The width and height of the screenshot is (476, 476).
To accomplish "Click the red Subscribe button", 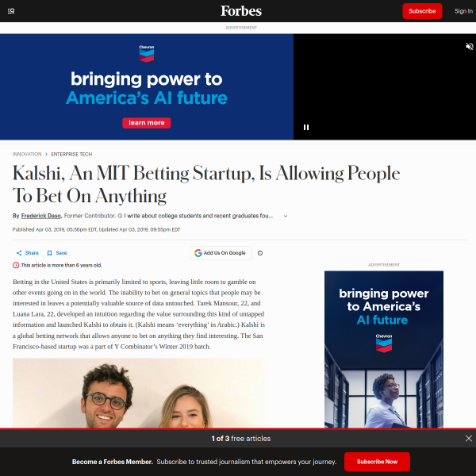I will (422, 11).
